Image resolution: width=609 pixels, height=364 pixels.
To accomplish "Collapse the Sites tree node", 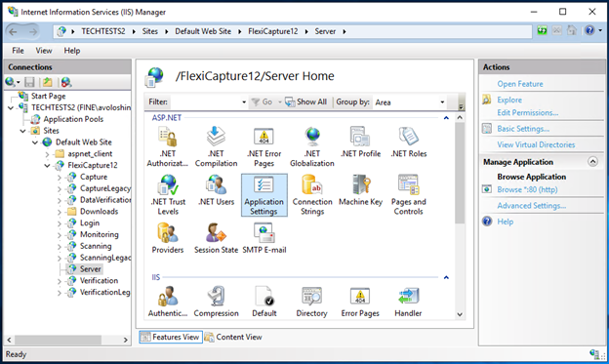I will pos(22,131).
